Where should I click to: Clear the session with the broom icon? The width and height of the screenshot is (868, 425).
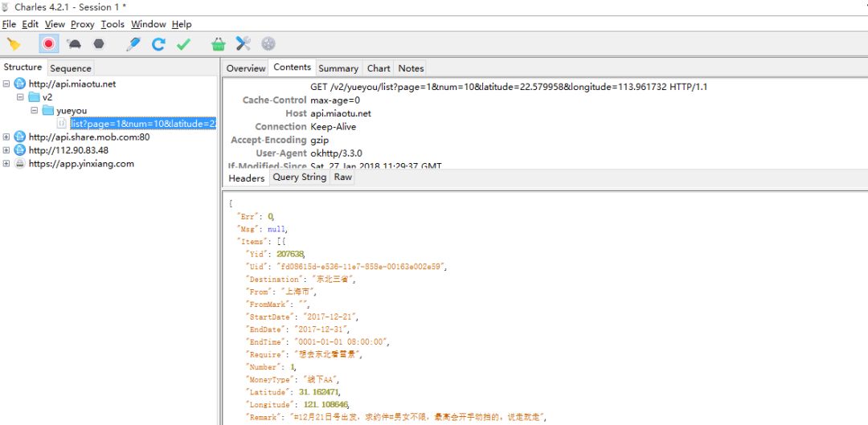coord(14,44)
